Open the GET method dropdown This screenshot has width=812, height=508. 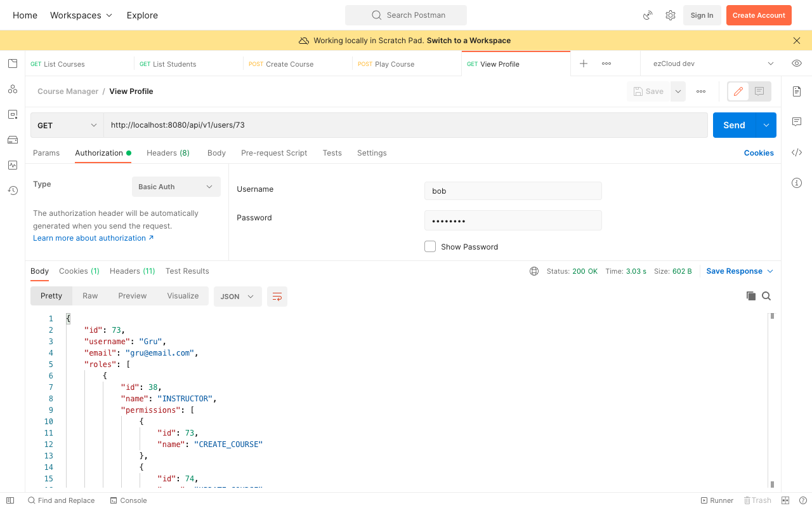(67, 125)
